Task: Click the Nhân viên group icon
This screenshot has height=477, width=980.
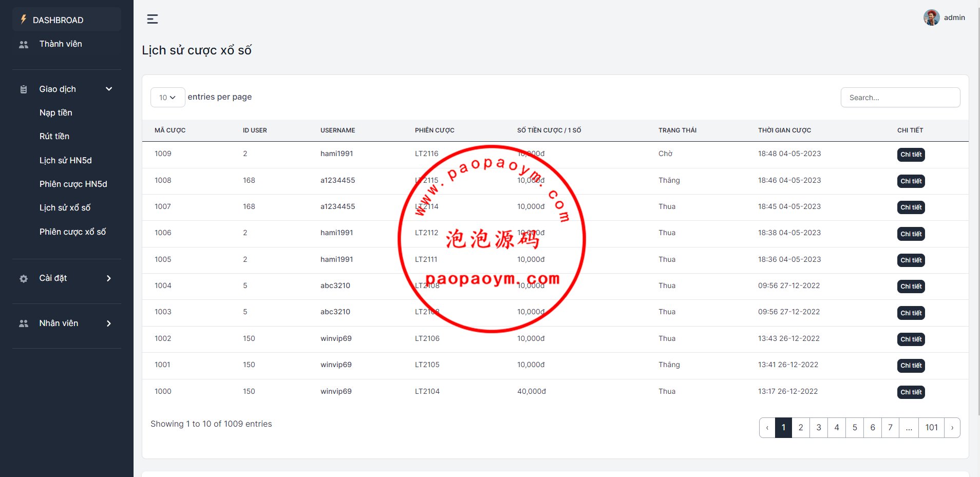Action: [x=24, y=323]
